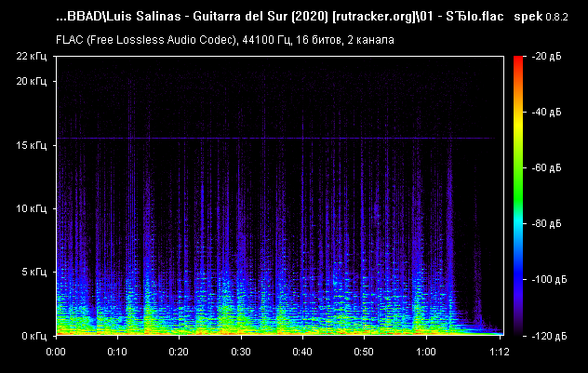Screen dimensions: 588x373
Task: Click the '-60 дБ' level label
Action: [x=546, y=167]
